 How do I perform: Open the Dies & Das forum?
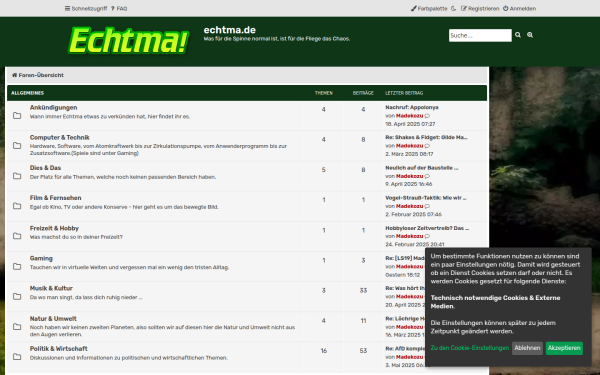point(45,168)
